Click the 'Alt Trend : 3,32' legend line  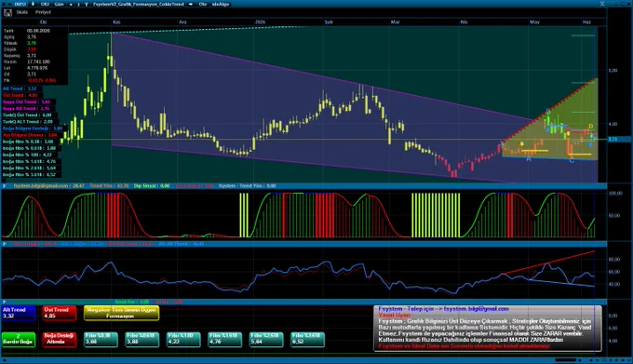20,88
